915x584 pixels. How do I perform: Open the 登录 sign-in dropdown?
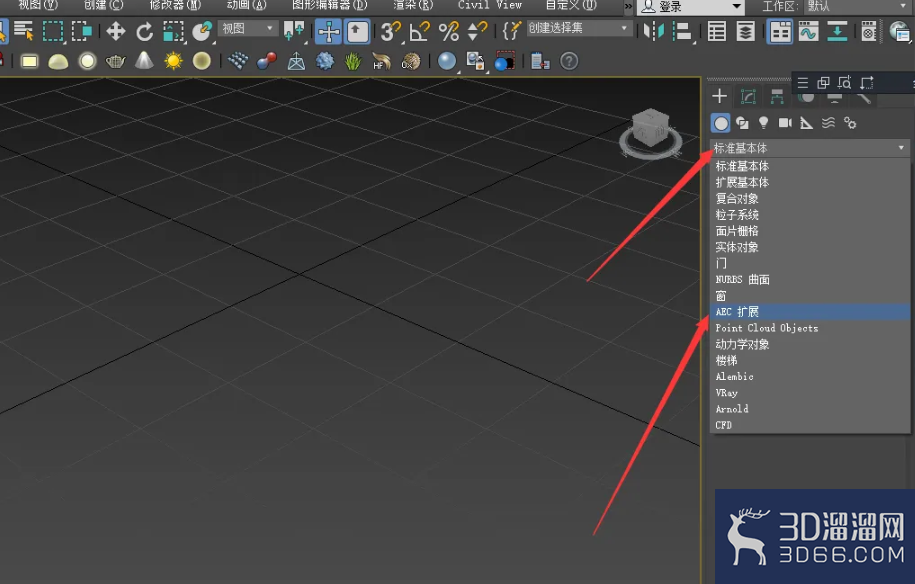(x=692, y=6)
